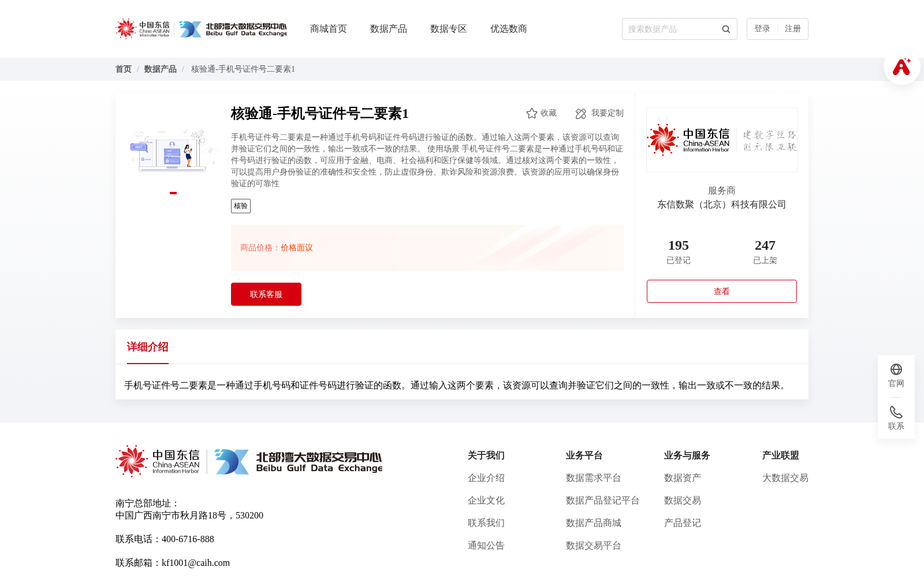Image resolution: width=924 pixels, height=578 pixels.
Task: Click the provider name 东信数聚（北京）科技有限公司
Action: click(722, 205)
